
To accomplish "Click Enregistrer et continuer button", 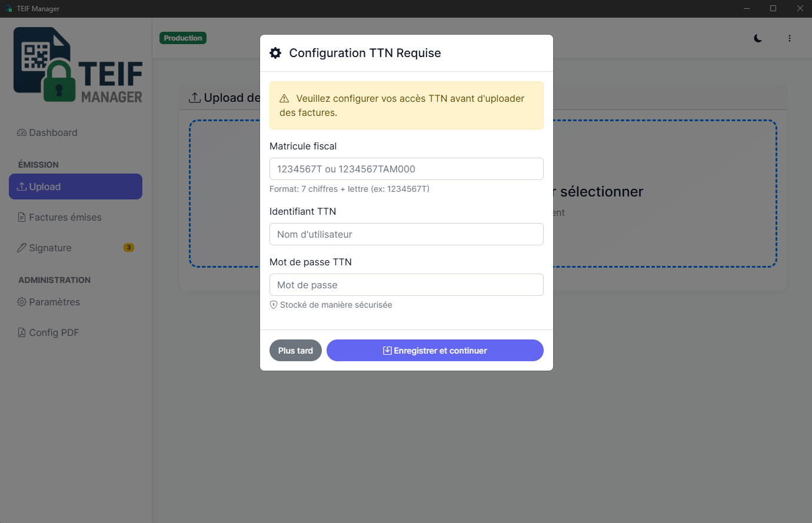I will coord(435,351).
